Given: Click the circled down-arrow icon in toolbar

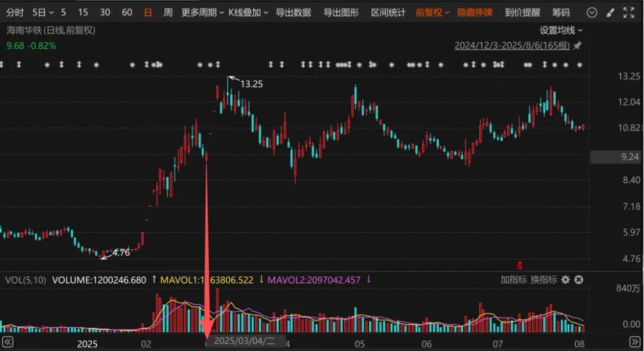Looking at the screenshot, I should click(592, 13).
